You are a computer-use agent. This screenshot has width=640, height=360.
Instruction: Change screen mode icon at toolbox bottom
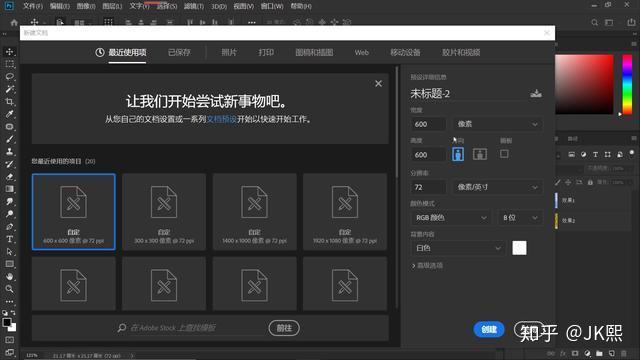point(9,352)
